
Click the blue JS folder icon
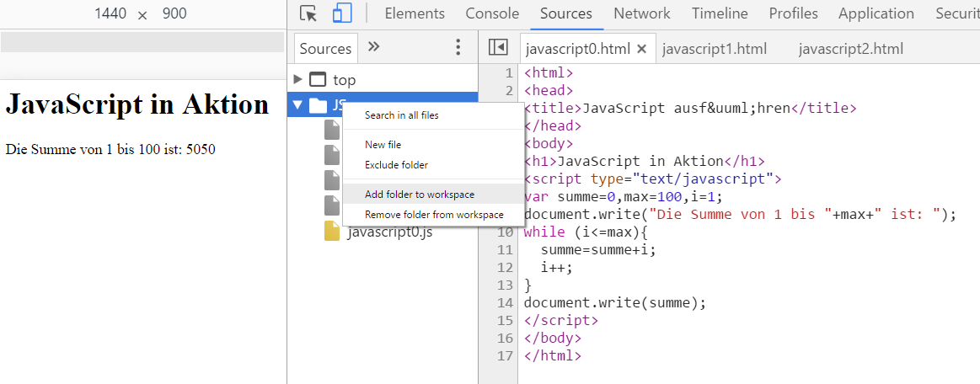319,105
